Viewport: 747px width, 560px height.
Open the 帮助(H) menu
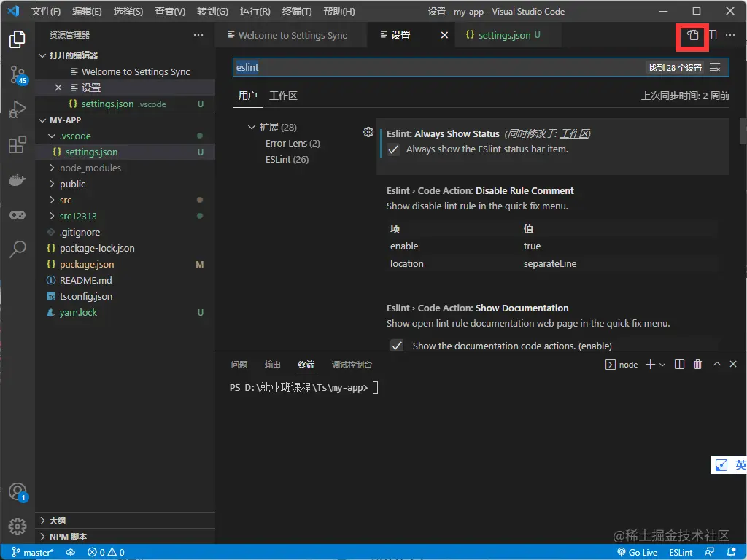(x=338, y=12)
